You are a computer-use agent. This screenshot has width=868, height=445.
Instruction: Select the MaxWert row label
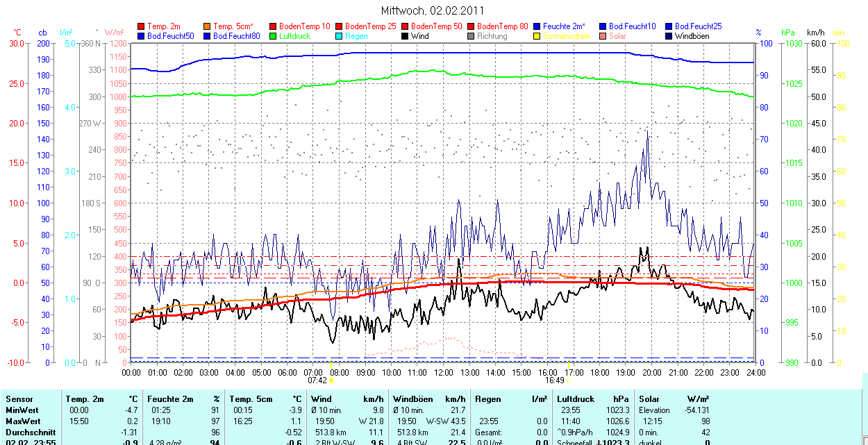click(x=23, y=421)
